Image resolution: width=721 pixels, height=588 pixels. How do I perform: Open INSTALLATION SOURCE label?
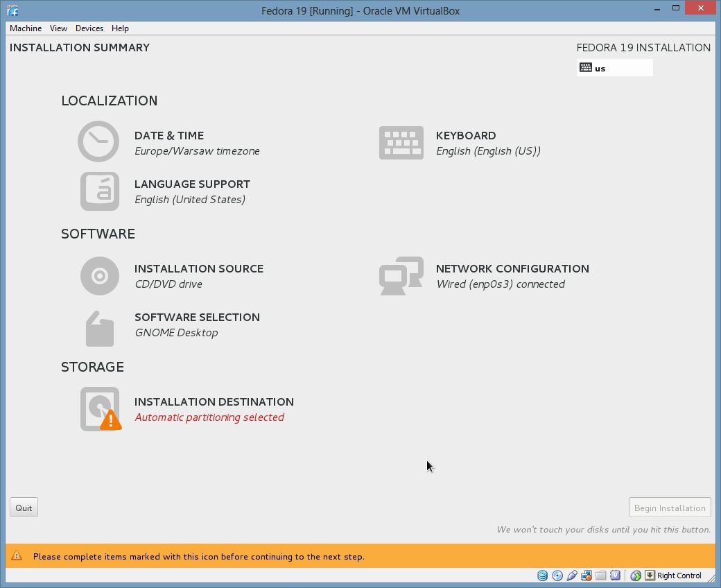pyautogui.click(x=199, y=268)
